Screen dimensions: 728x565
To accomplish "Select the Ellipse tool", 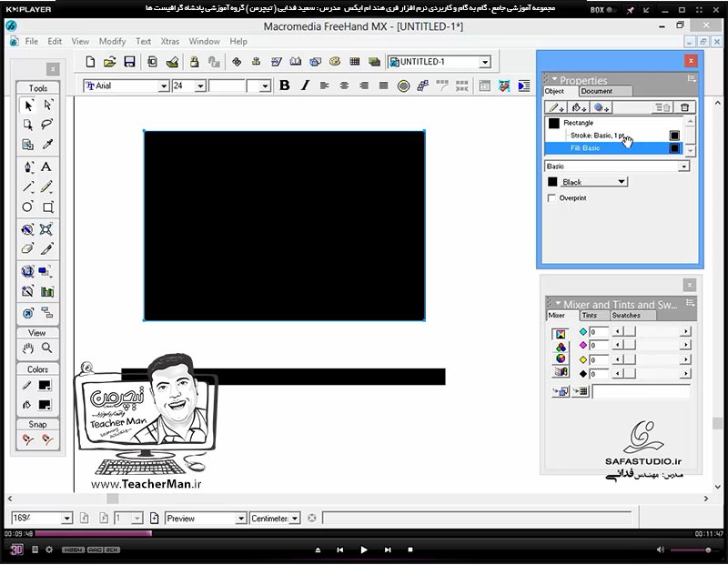I will point(28,207).
